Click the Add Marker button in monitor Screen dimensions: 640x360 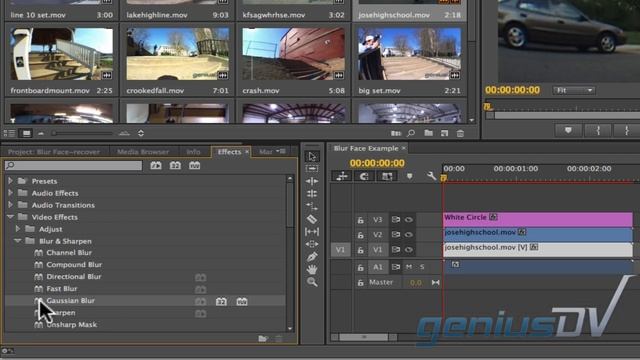568,131
